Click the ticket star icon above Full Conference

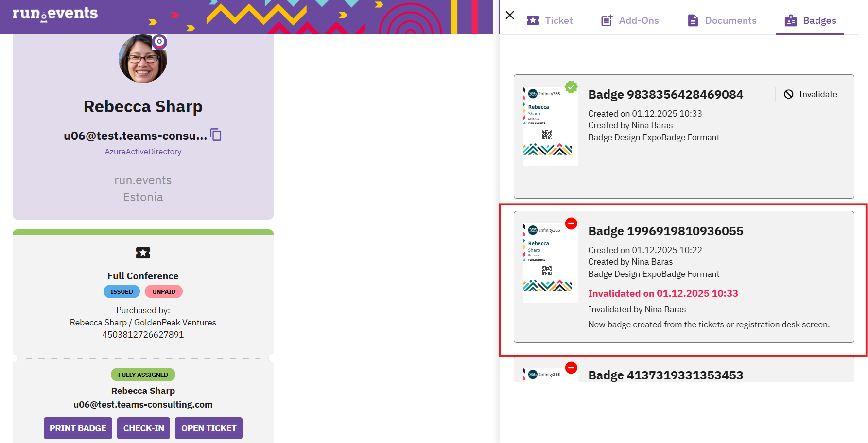(x=143, y=253)
